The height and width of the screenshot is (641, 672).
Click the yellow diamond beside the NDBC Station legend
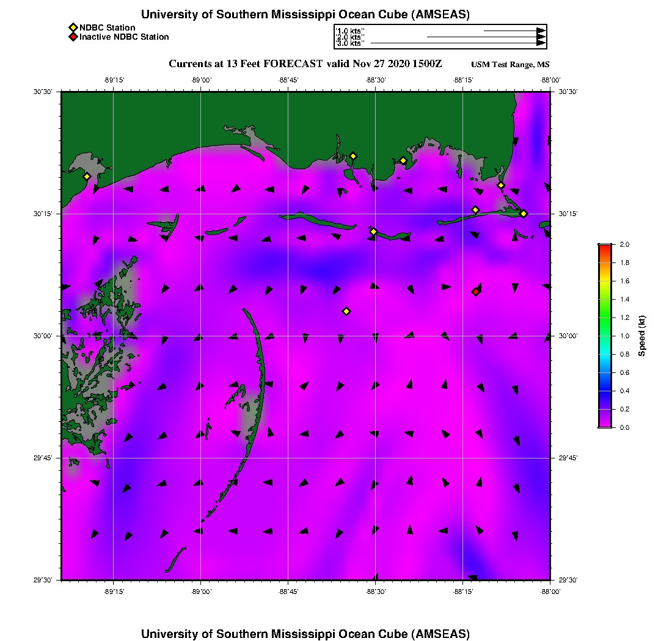point(73,27)
